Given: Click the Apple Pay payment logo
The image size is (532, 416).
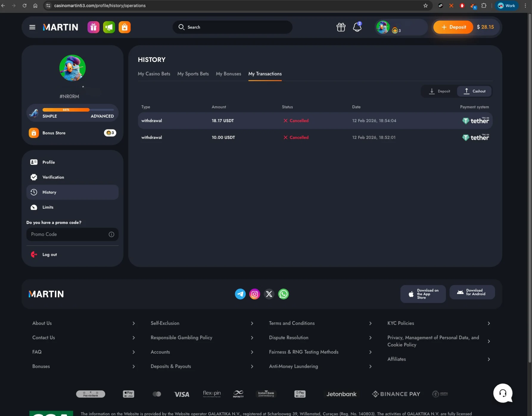Looking at the screenshot, I should tap(128, 394).
